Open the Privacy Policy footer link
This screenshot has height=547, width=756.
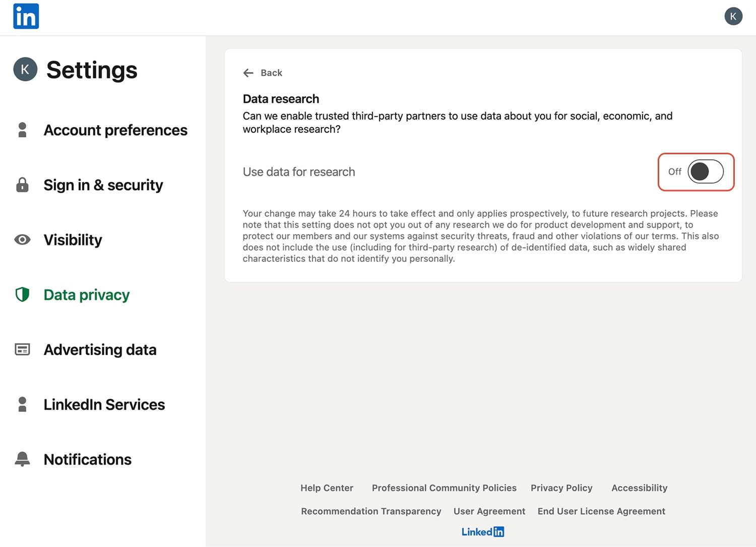point(561,488)
